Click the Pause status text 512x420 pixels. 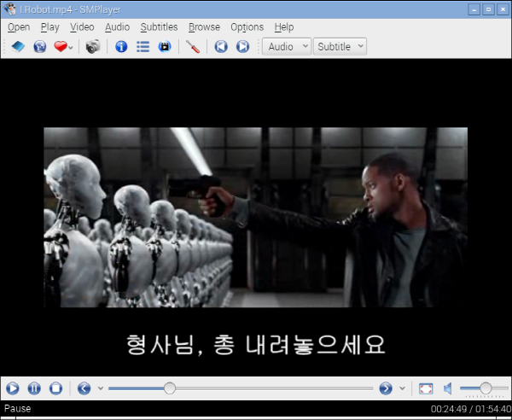click(x=17, y=409)
